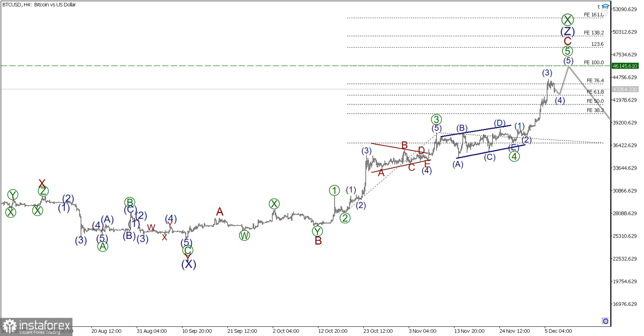Click the 47534.629 price axis label
The image size is (644, 336).
click(x=625, y=54)
